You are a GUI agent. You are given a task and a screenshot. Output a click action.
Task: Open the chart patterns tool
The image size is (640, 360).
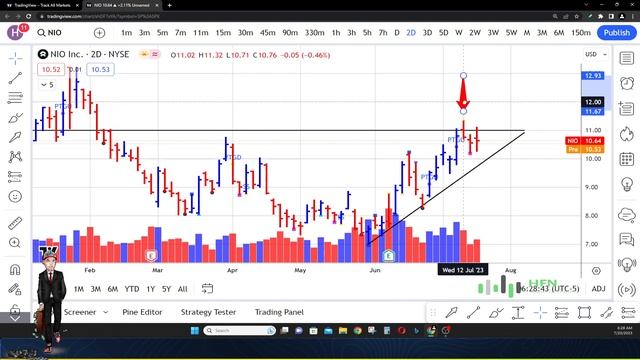pos(16,157)
